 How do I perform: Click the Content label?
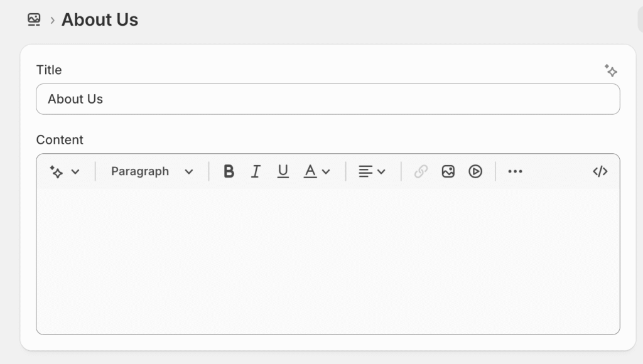coord(60,140)
